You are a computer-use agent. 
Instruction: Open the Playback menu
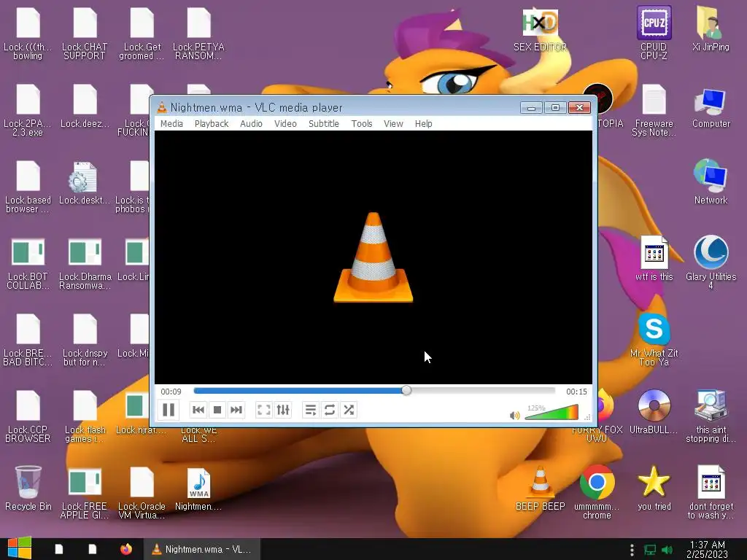(x=212, y=123)
